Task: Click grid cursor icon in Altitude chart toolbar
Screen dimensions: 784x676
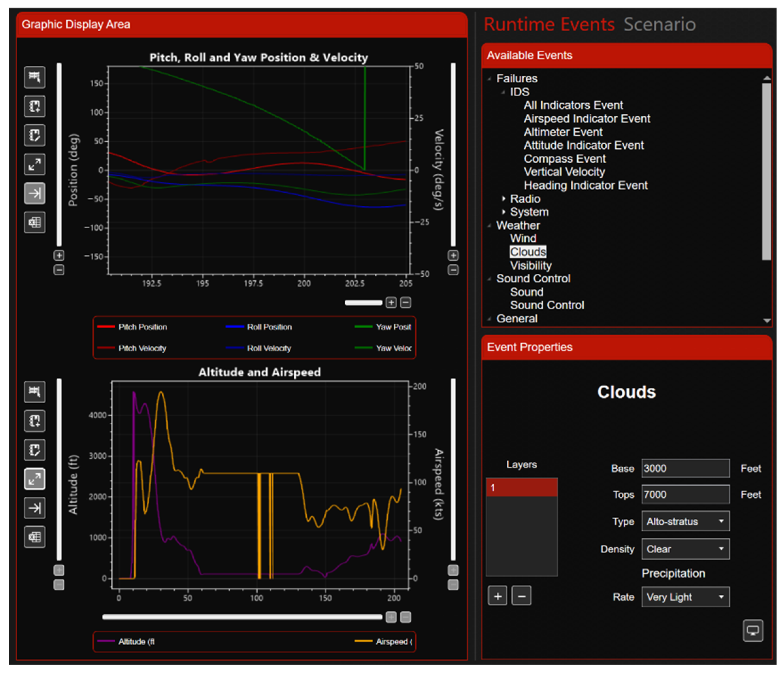Action: pos(34,392)
